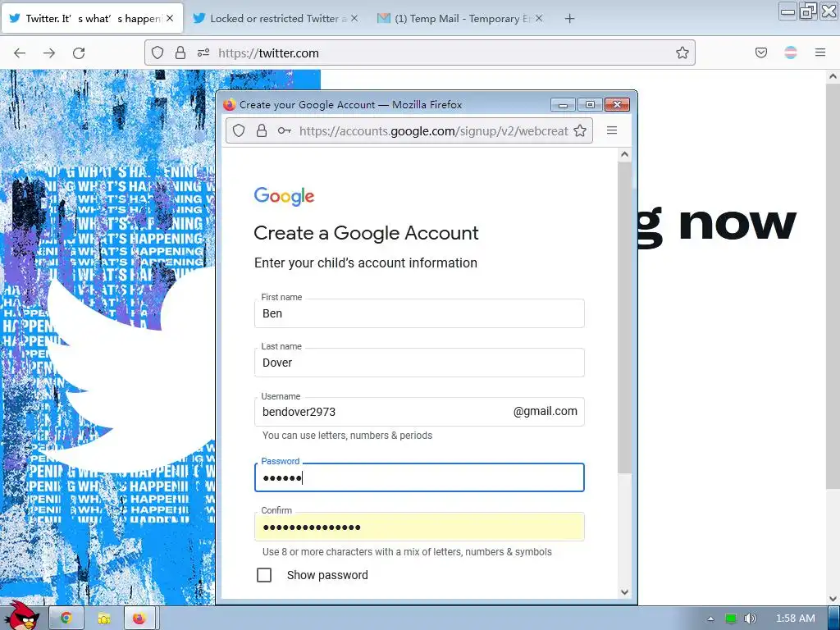
Task: Click the 'Create a Google Account' heading
Action: (366, 233)
